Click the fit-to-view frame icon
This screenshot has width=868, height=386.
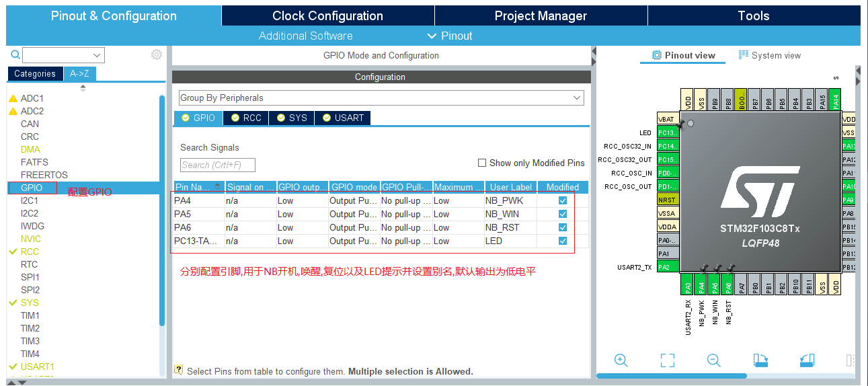667,360
